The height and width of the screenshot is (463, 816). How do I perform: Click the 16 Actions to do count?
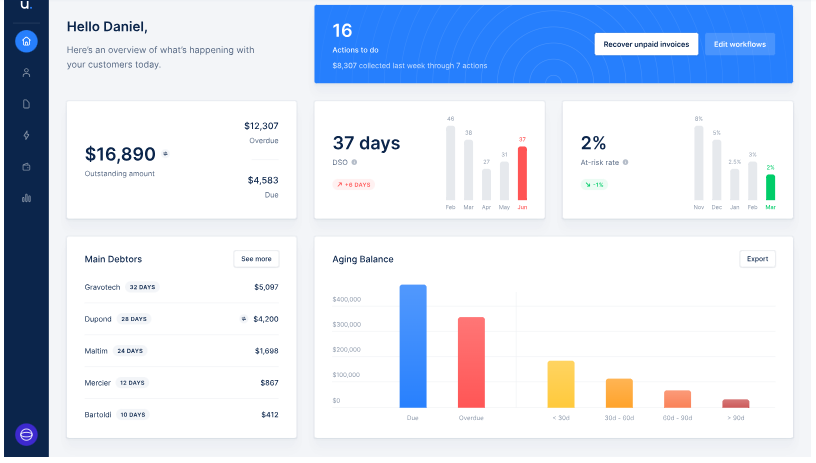tap(342, 31)
